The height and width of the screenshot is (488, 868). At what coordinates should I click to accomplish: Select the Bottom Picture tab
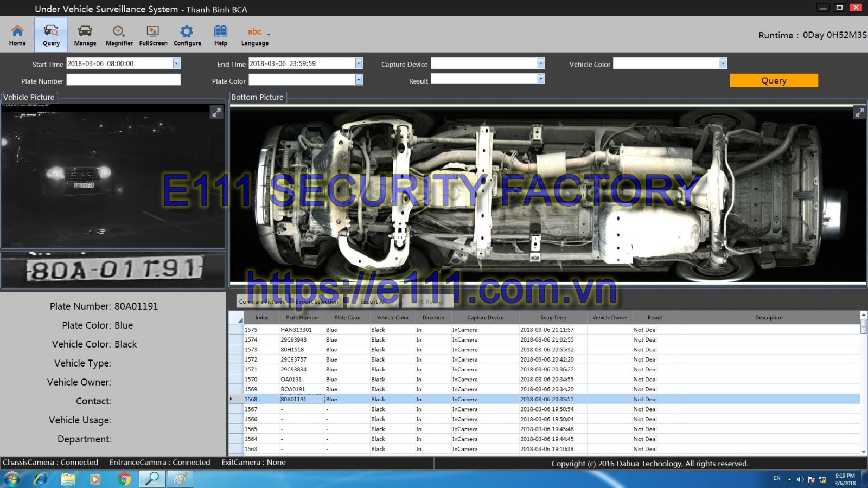click(258, 97)
